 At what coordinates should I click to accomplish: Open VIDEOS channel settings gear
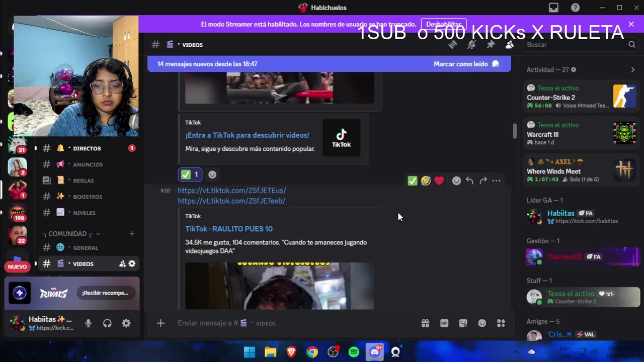tap(132, 263)
